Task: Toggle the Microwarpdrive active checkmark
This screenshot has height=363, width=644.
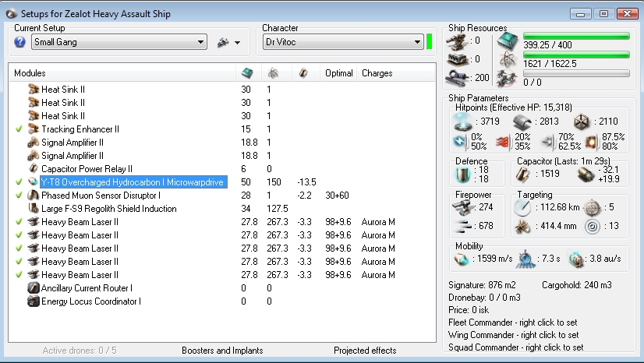Action: (19, 182)
